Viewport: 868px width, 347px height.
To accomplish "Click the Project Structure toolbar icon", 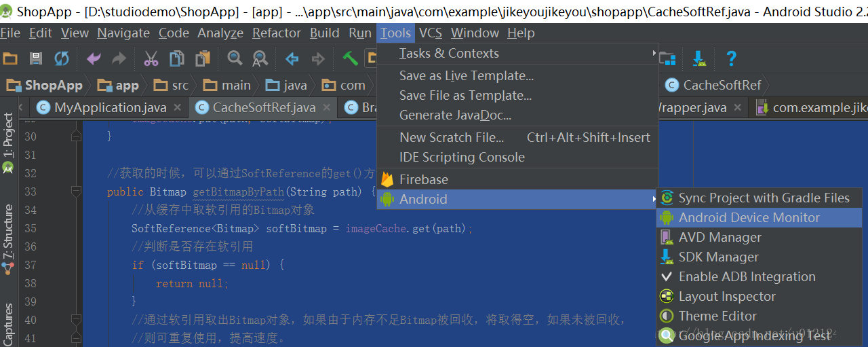I will pos(668,59).
